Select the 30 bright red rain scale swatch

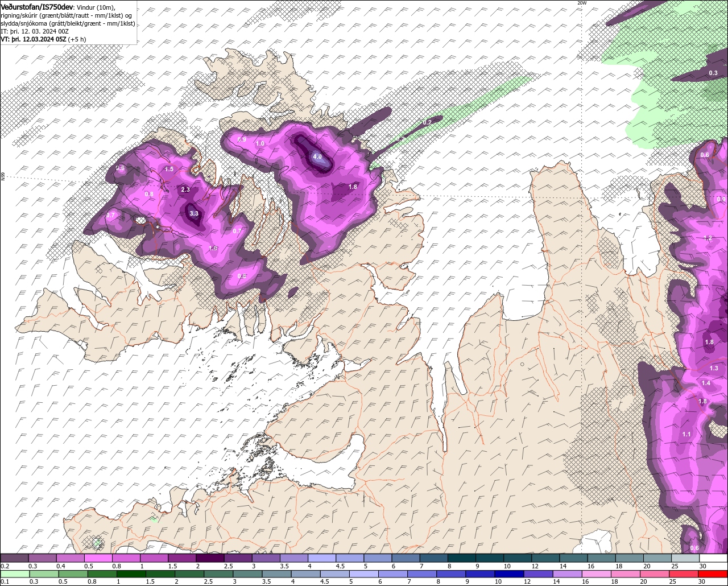coord(713,573)
